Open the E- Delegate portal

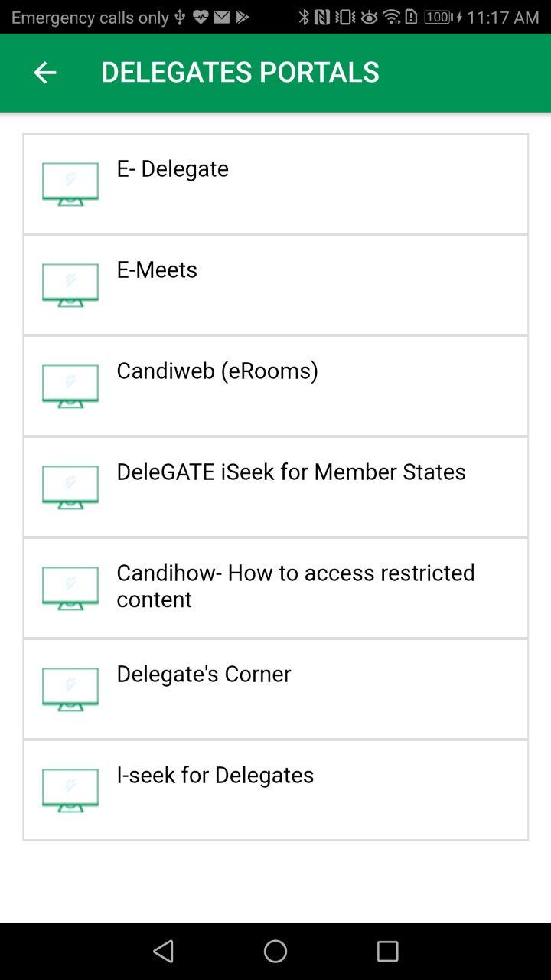point(275,184)
